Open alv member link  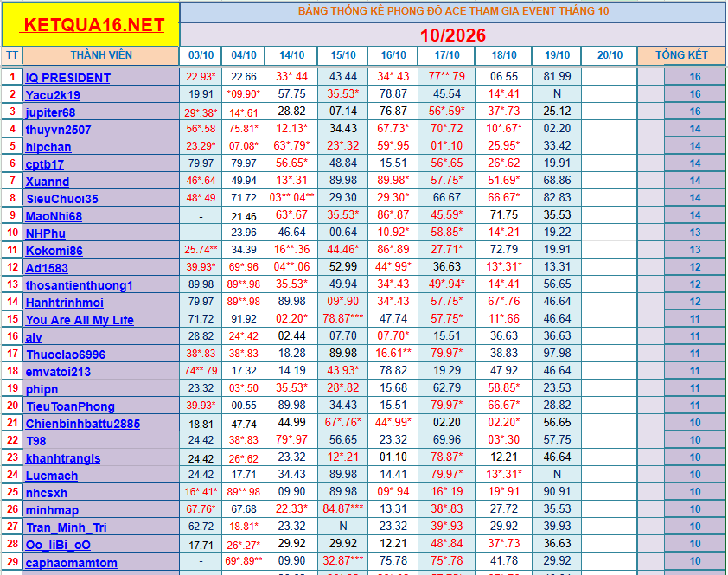pyautogui.click(x=34, y=337)
